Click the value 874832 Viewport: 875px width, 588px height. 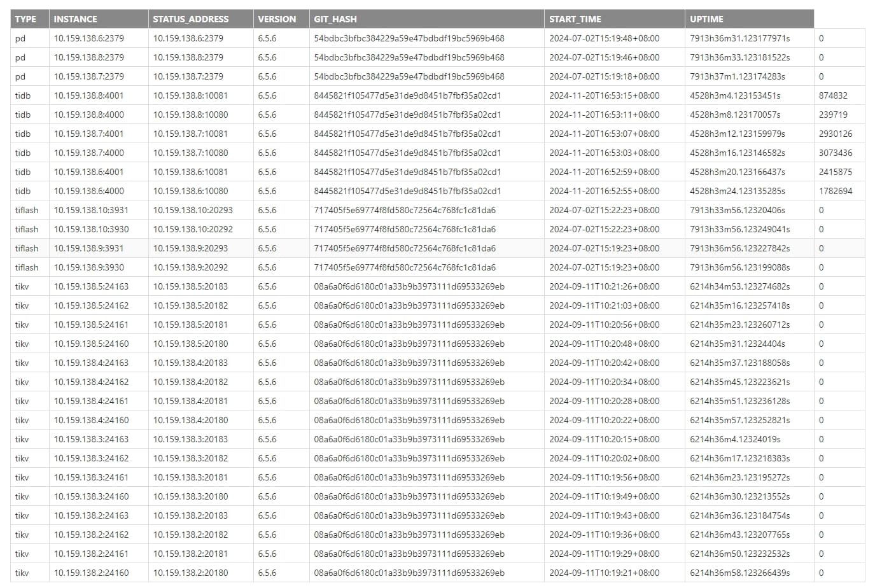pos(833,95)
